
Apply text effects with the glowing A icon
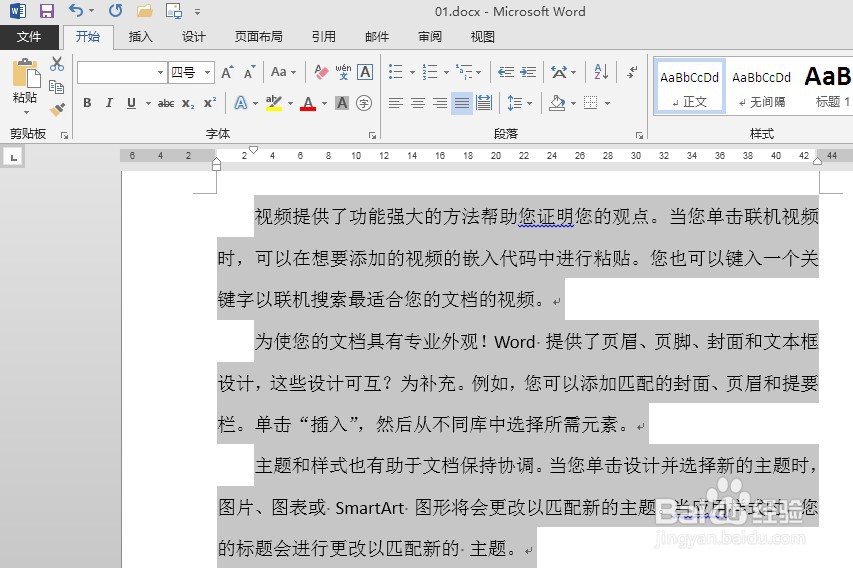click(x=241, y=103)
